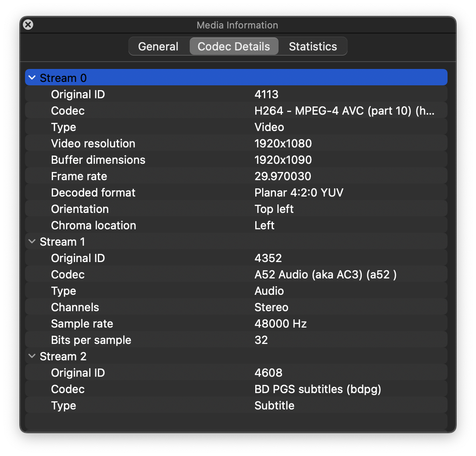
Task: Select the Sample rate 48000 Hz row
Action: tap(236, 324)
